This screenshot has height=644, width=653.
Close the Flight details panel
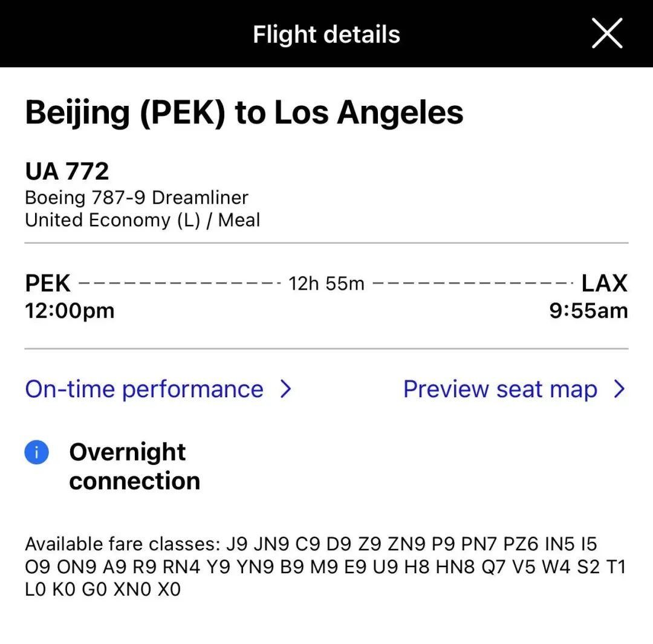pyautogui.click(x=606, y=33)
